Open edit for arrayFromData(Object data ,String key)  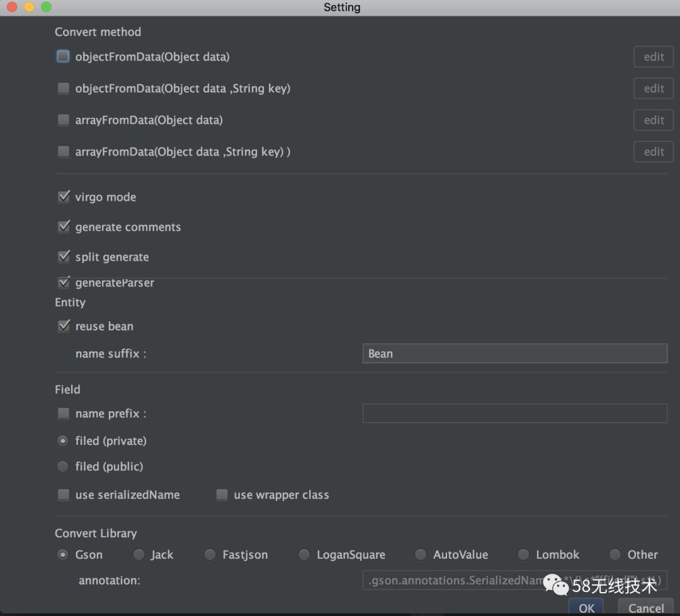654,152
